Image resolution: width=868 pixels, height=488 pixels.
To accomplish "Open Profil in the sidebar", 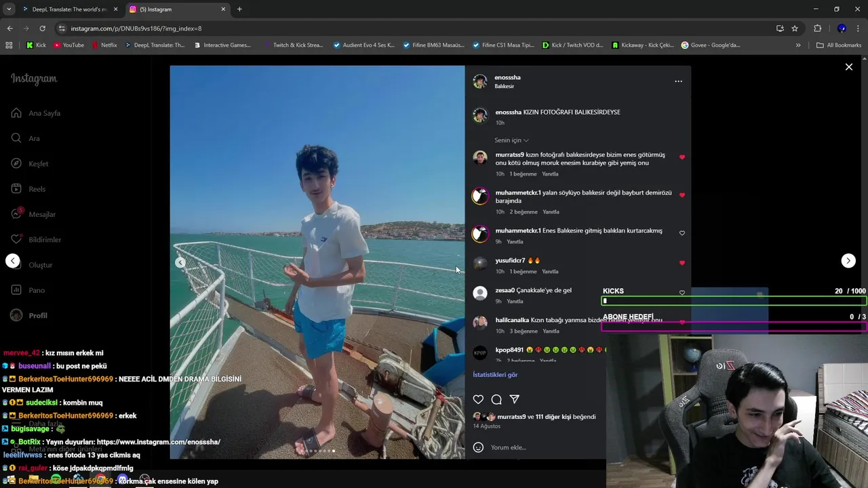I will pos(30,315).
